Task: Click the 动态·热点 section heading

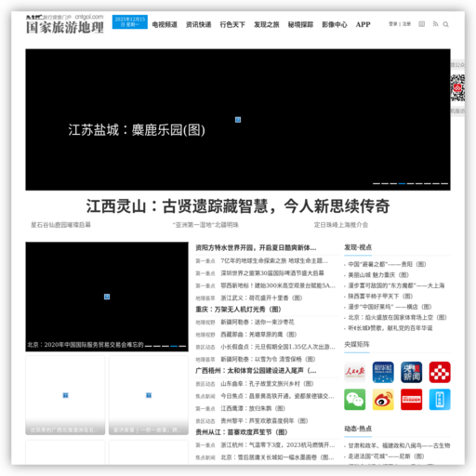Action: tap(358, 429)
